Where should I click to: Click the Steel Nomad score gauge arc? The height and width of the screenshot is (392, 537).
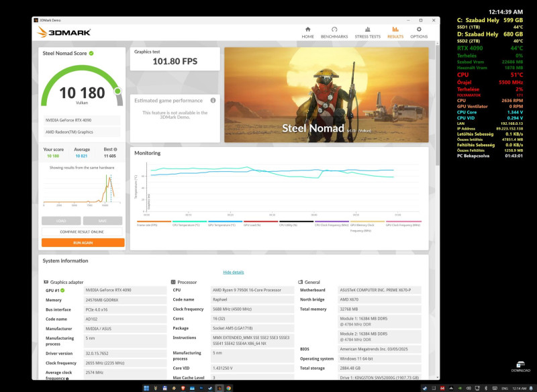[82, 86]
